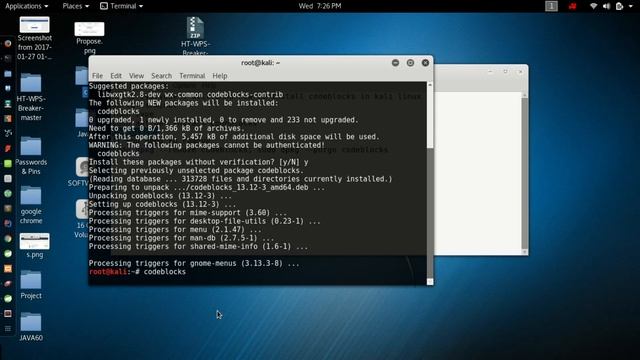Open the Search menu in terminal
Screen dimensions: 640x360
tap(161, 76)
